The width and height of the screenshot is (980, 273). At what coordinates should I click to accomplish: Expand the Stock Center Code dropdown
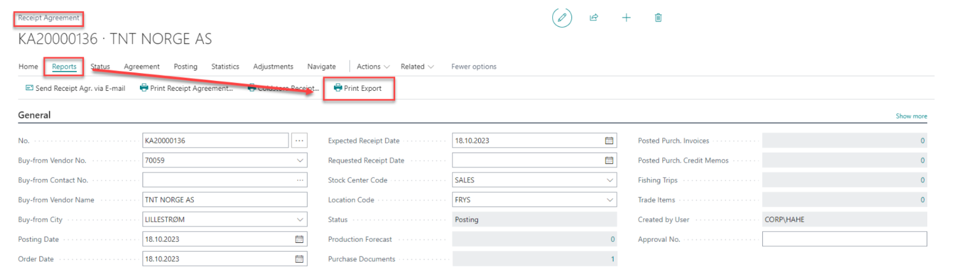coord(609,180)
